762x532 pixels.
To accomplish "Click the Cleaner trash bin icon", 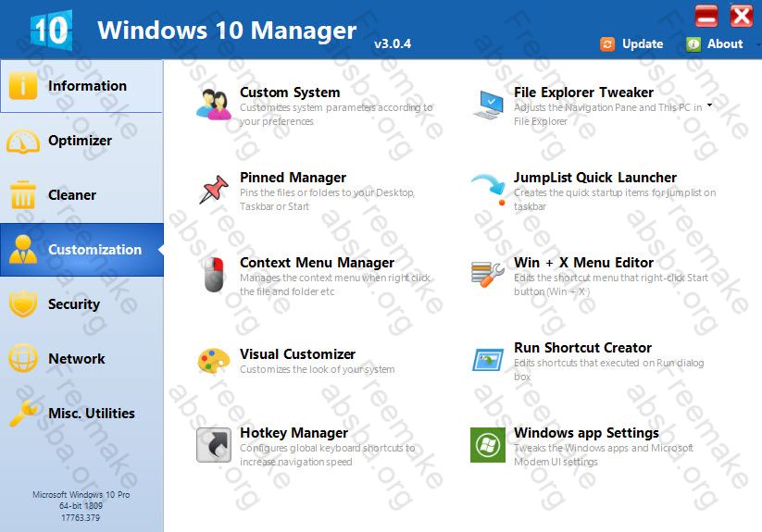I will click(23, 194).
